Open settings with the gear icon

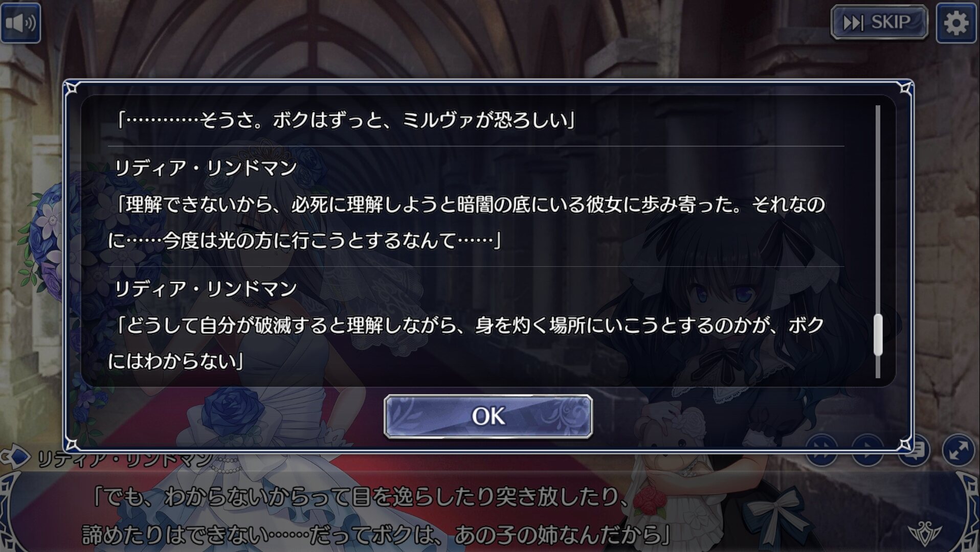point(956,23)
